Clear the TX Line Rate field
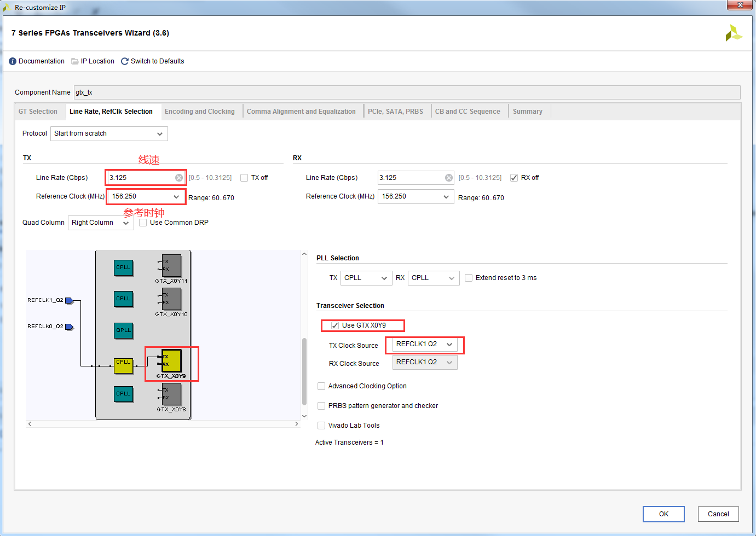Image resolution: width=756 pixels, height=536 pixels. click(179, 178)
